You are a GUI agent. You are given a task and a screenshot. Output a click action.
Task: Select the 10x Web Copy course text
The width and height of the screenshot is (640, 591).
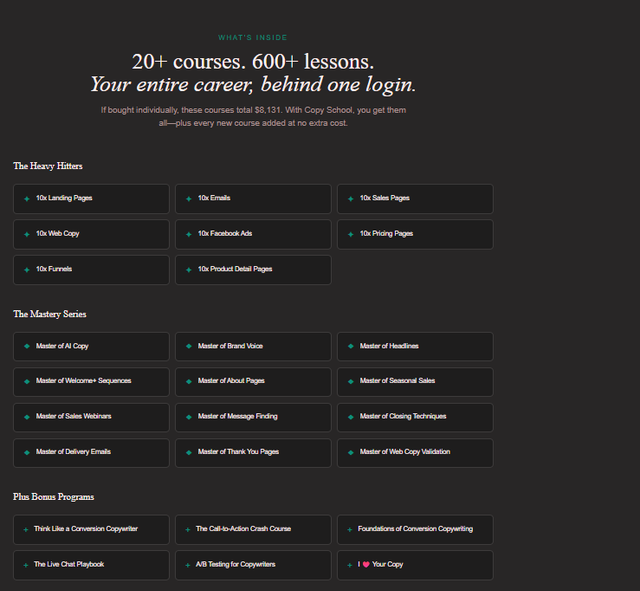pyautogui.click(x=58, y=233)
